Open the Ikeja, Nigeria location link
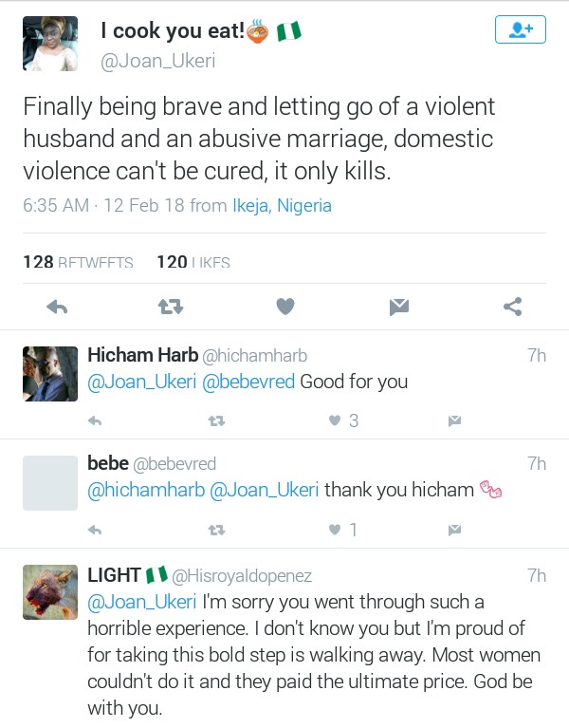569x728 pixels. [282, 205]
